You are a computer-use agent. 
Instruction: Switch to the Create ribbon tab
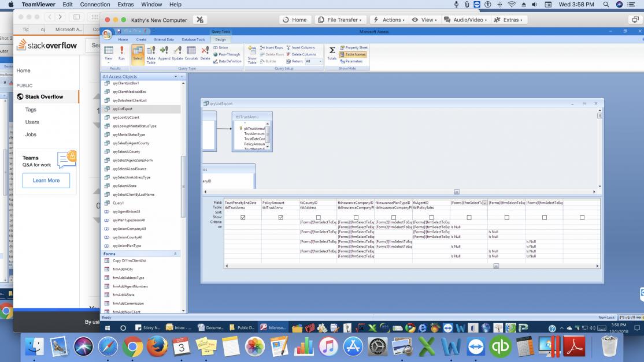pyautogui.click(x=141, y=40)
